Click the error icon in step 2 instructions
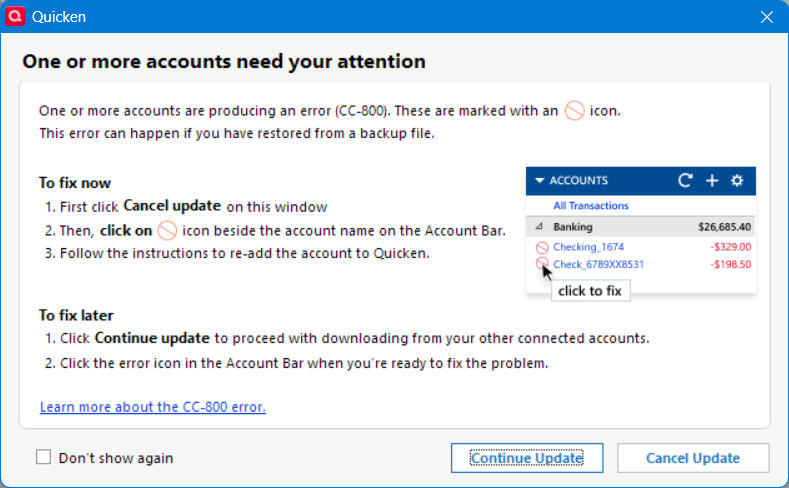Viewport: 789px width, 488px height. coord(167,230)
